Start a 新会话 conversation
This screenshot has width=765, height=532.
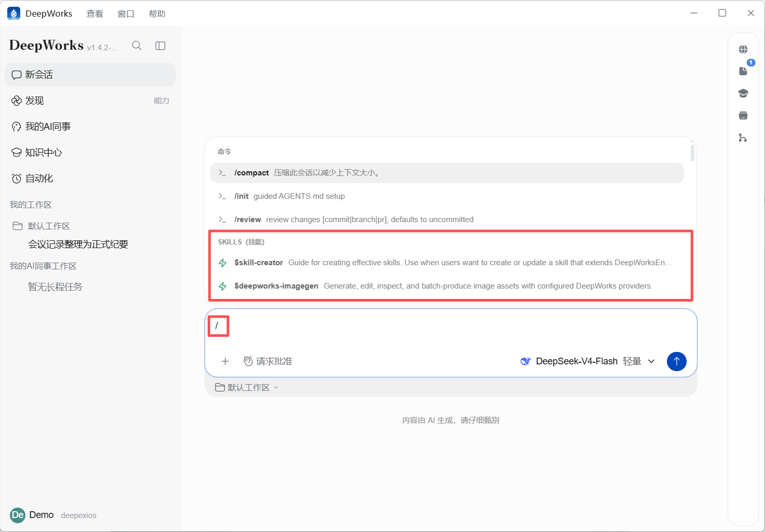click(x=90, y=75)
